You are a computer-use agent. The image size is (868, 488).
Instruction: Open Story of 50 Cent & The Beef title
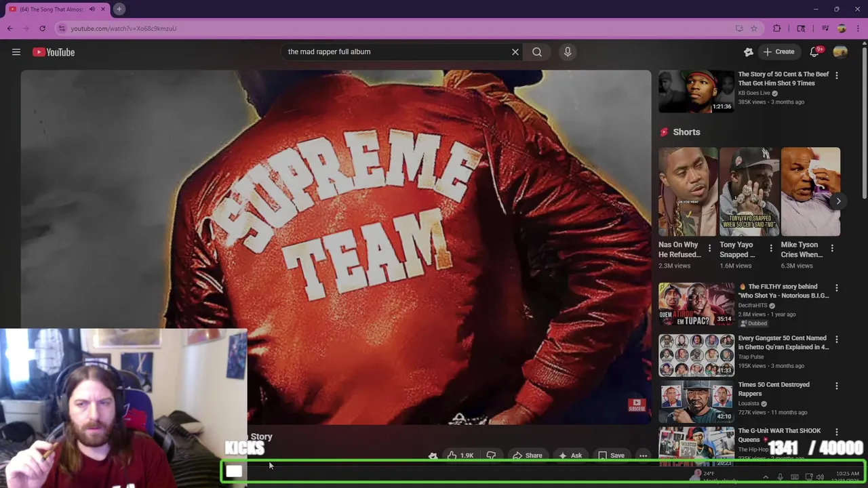[783, 79]
